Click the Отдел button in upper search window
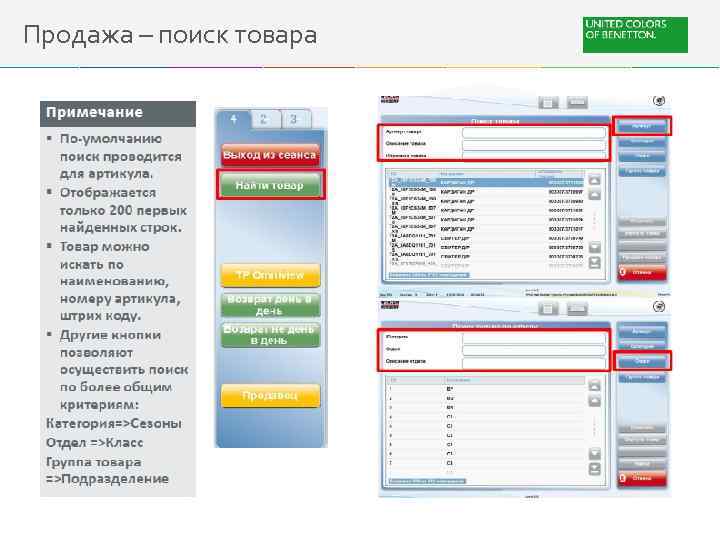 pos(641,157)
